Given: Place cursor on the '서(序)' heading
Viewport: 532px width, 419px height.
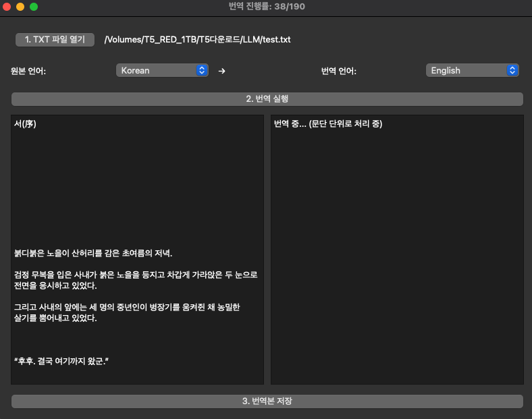Looking at the screenshot, I should pos(25,124).
